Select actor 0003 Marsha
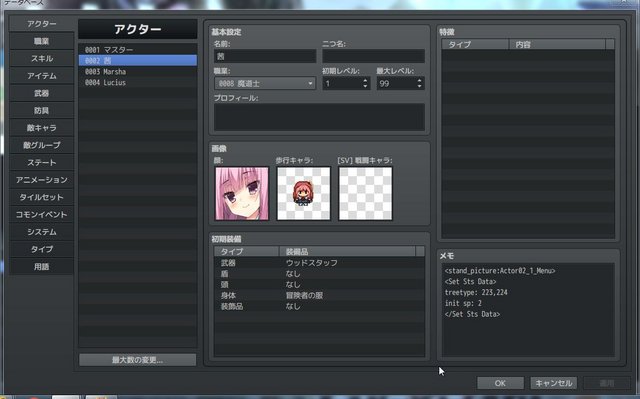The height and width of the screenshot is (399, 640). point(138,72)
